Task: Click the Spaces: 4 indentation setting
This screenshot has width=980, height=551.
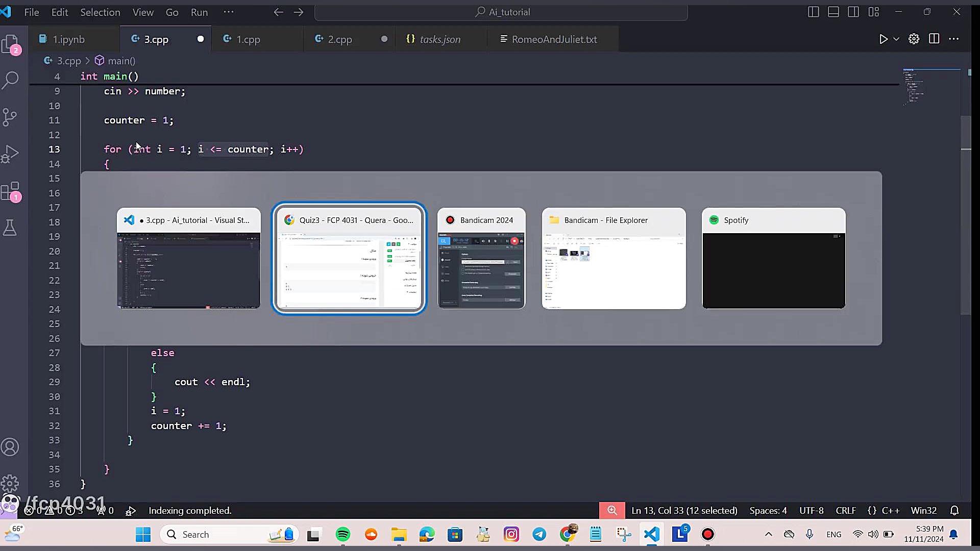Action: point(768,511)
